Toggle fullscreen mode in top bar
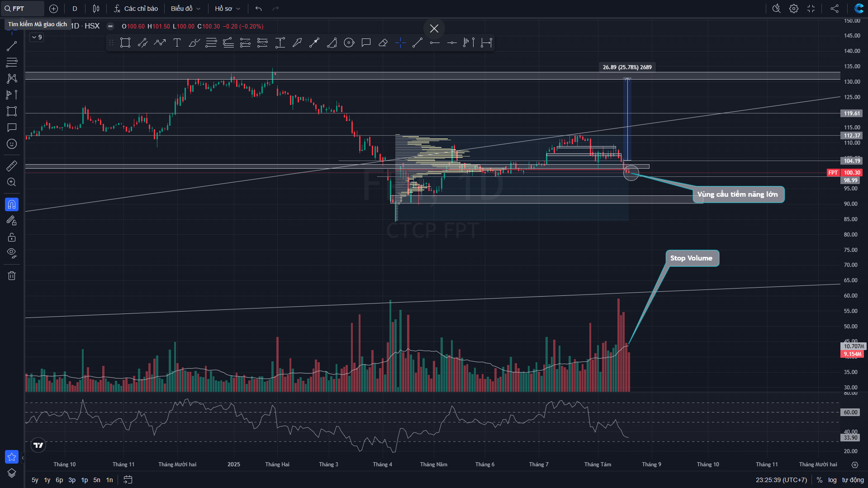 coord(811,9)
